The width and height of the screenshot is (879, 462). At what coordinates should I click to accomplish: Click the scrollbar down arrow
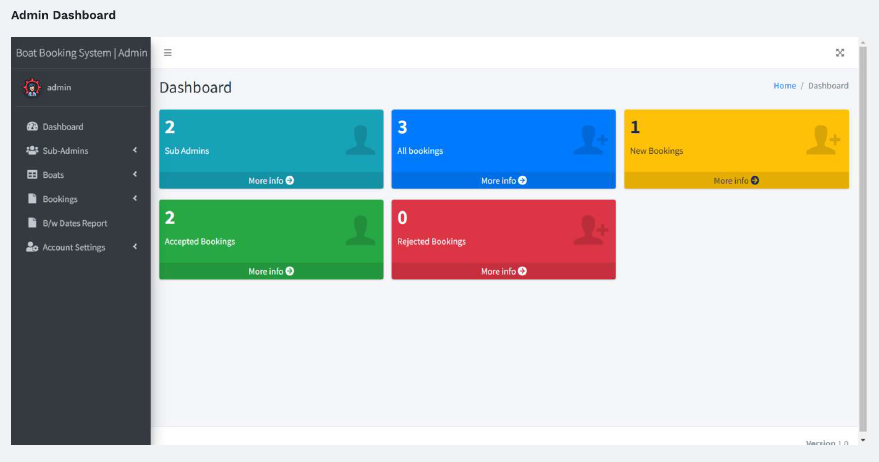point(863,441)
